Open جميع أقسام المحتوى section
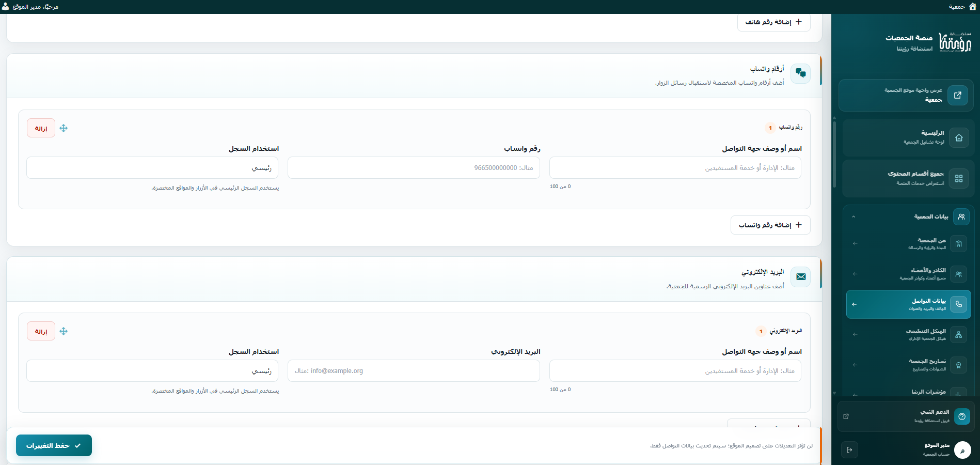 908,178
